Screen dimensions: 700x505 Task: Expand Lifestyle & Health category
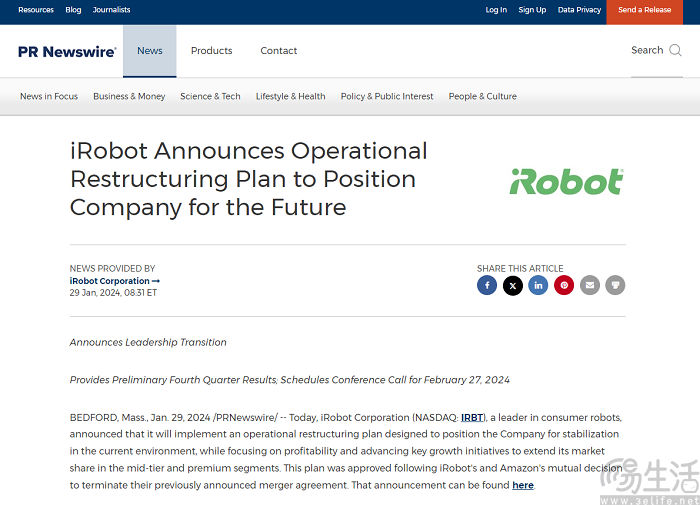pos(290,97)
